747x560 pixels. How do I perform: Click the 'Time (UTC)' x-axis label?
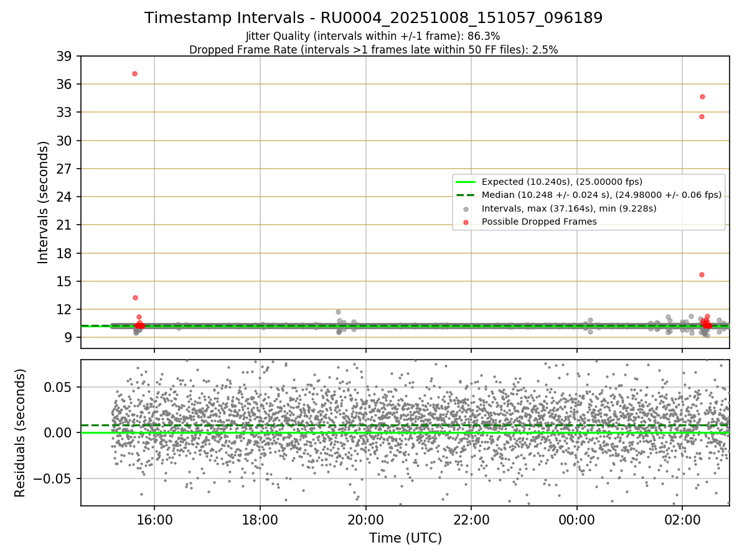click(x=405, y=538)
